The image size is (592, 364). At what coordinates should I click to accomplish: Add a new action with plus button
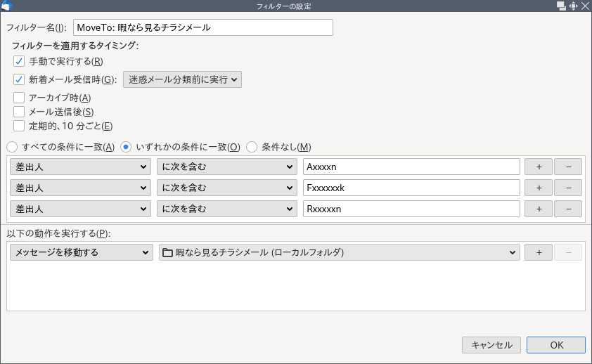[x=539, y=252]
